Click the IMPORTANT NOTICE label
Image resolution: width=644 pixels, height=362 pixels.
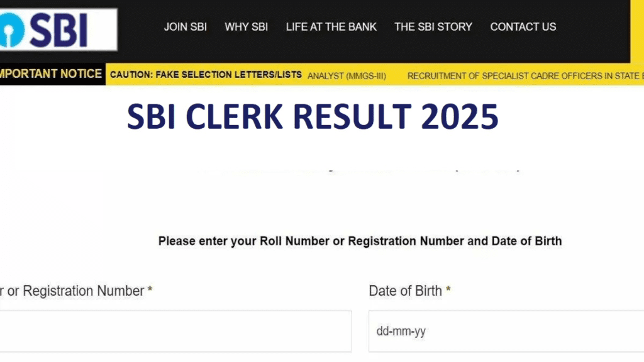tap(51, 74)
